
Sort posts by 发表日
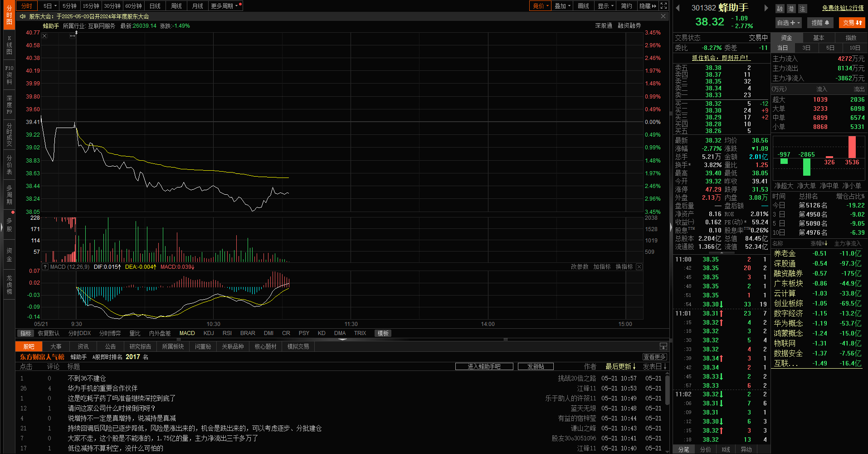click(655, 366)
